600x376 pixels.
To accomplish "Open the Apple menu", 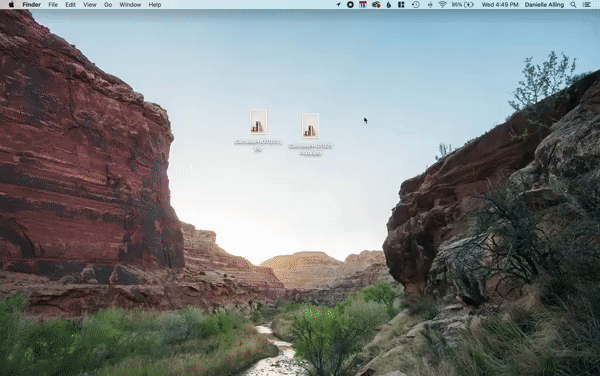I will click(11, 5).
